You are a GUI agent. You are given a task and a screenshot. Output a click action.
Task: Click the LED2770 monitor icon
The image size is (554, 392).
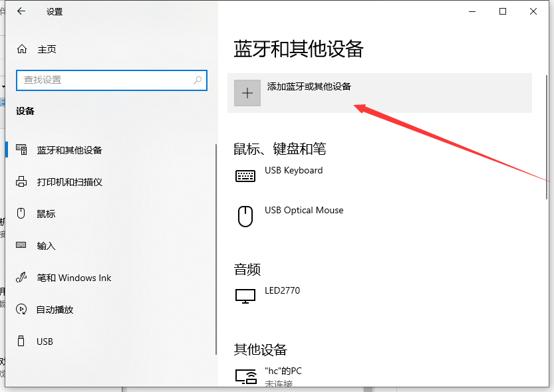tap(245, 296)
